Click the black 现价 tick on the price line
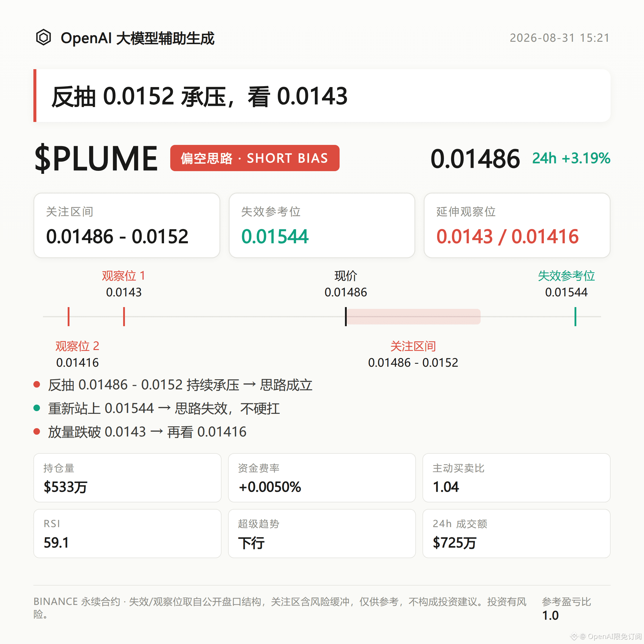Image resolution: width=644 pixels, height=644 pixels. pyautogui.click(x=346, y=316)
